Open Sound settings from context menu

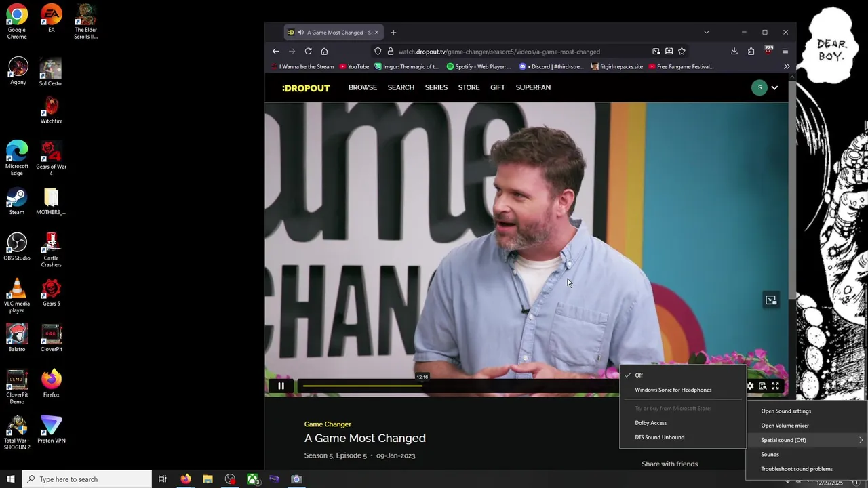point(806,411)
